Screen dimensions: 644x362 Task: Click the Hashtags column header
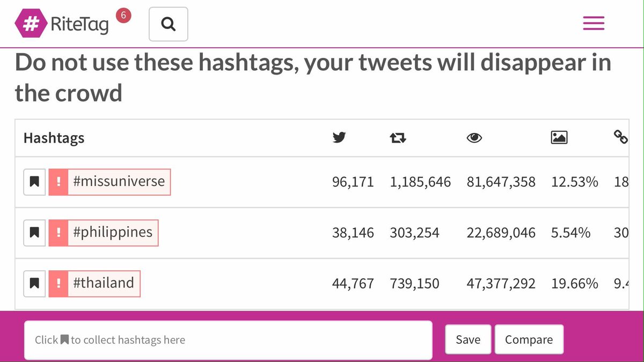54,138
